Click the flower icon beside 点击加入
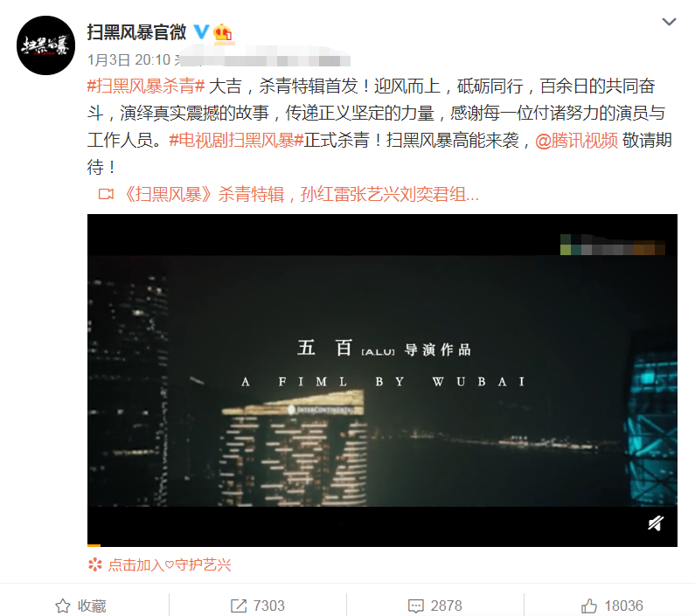The height and width of the screenshot is (616, 695). click(x=95, y=564)
